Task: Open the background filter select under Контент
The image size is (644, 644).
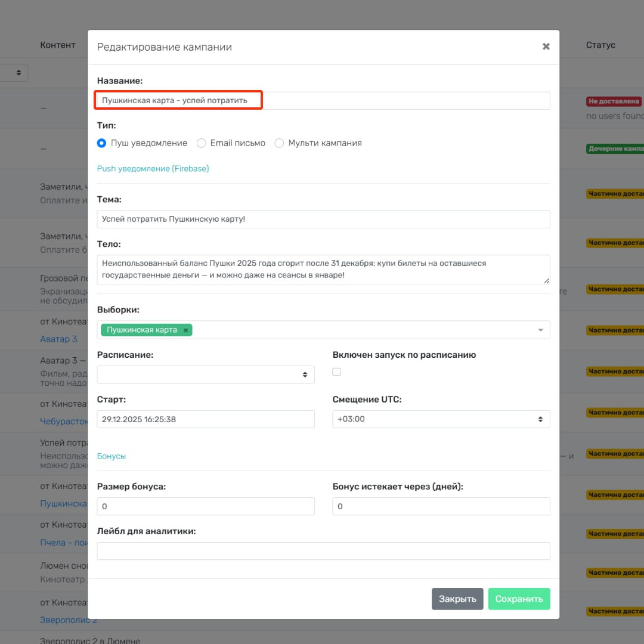Action: 14,73
